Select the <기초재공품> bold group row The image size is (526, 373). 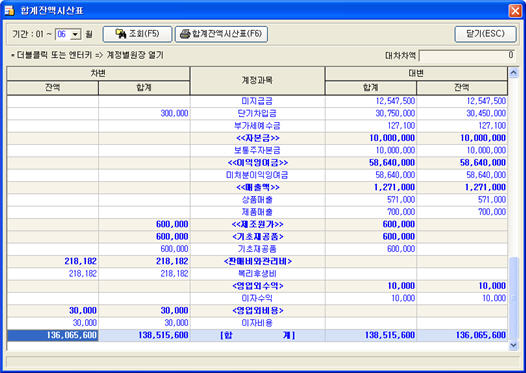257,236
